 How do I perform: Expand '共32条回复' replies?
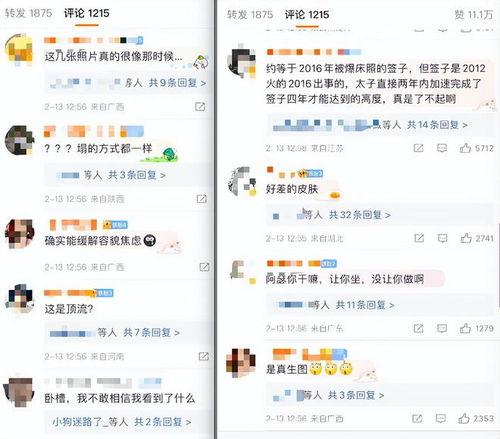click(x=360, y=215)
